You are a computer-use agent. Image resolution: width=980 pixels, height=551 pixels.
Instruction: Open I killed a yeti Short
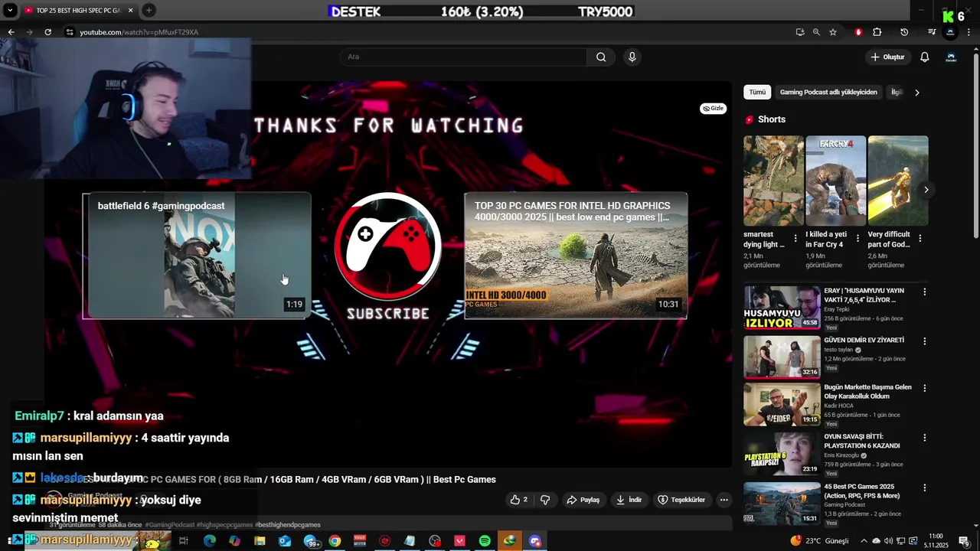[x=835, y=181]
